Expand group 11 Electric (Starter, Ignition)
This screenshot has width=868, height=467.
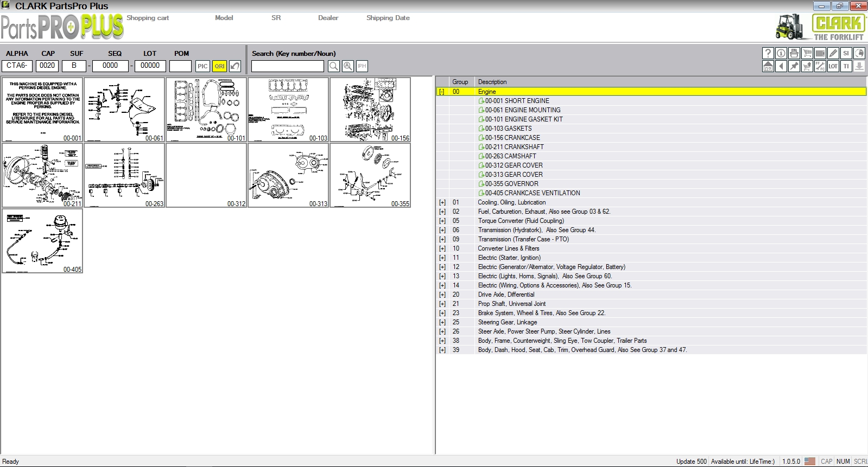(x=442, y=258)
